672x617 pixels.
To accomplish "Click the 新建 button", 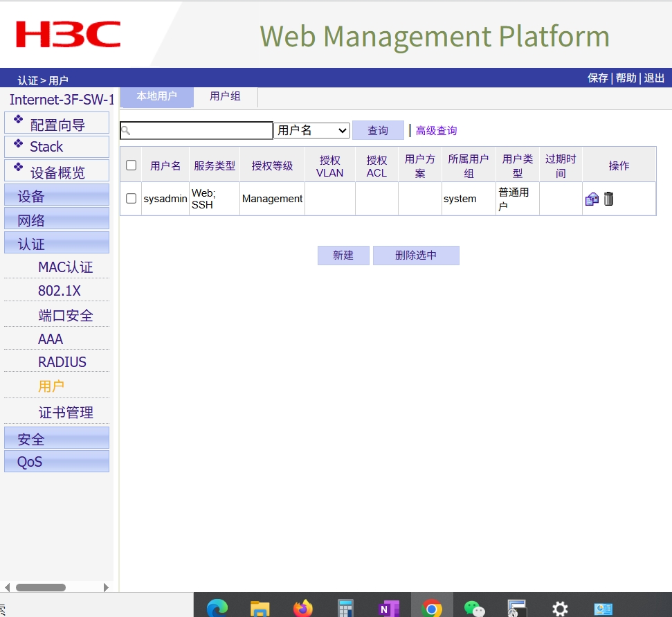I will point(343,255).
